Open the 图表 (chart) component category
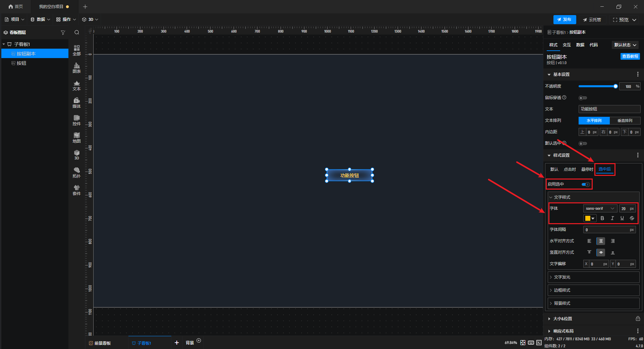 (x=76, y=68)
